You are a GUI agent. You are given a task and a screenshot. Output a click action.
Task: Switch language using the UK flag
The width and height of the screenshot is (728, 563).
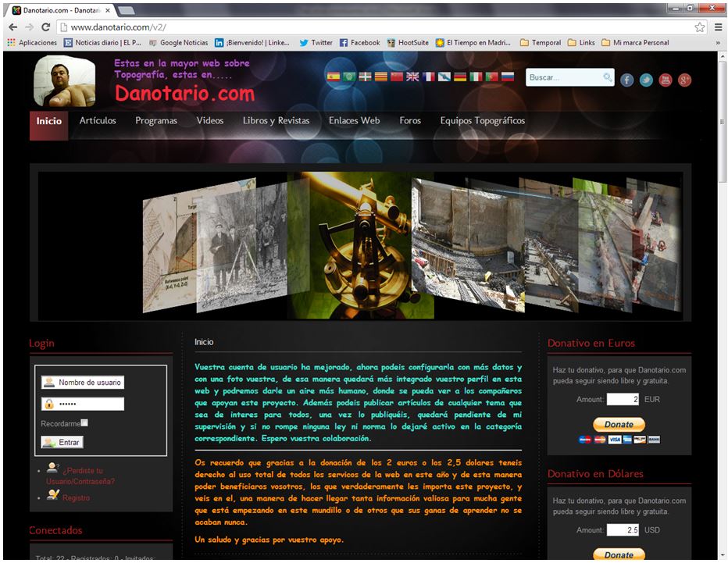click(412, 77)
